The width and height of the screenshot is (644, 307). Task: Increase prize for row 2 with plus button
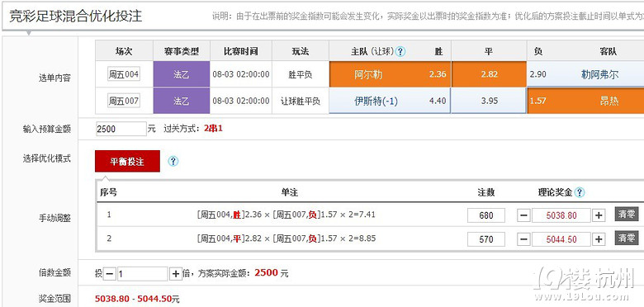click(599, 239)
